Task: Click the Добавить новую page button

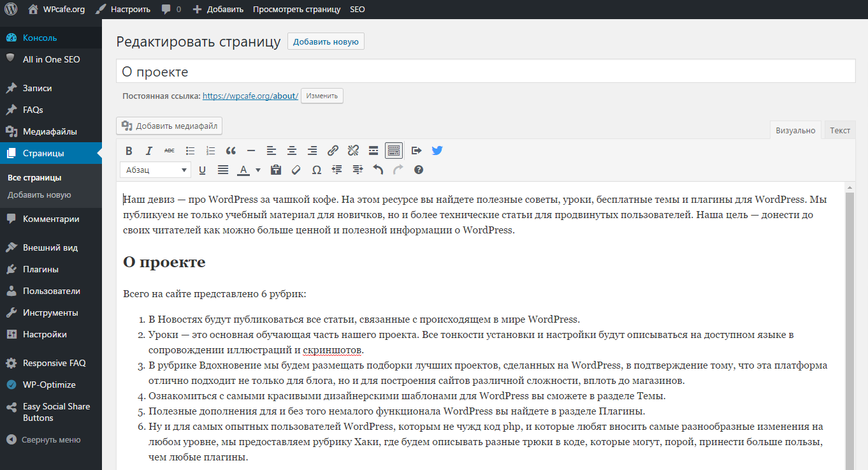Action: click(326, 41)
